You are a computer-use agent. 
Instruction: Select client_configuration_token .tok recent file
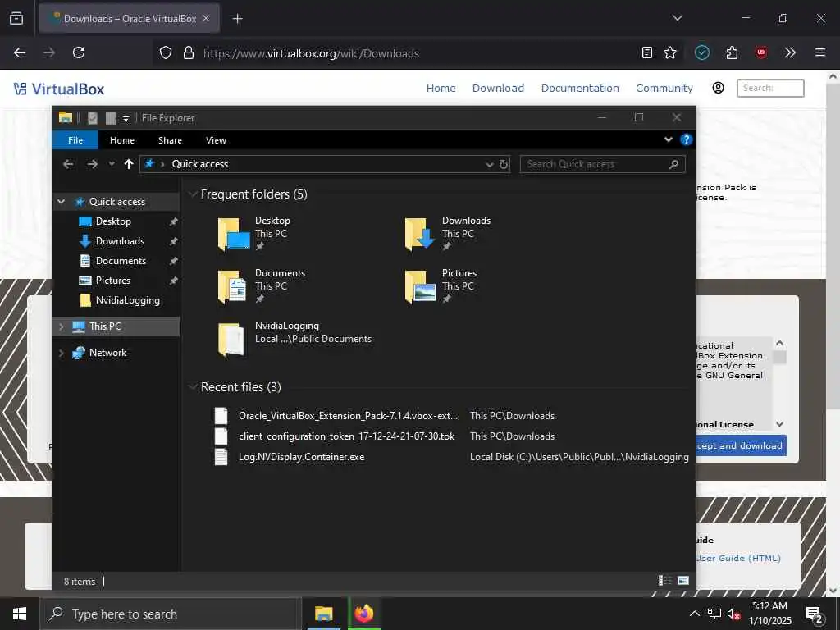tap(346, 436)
